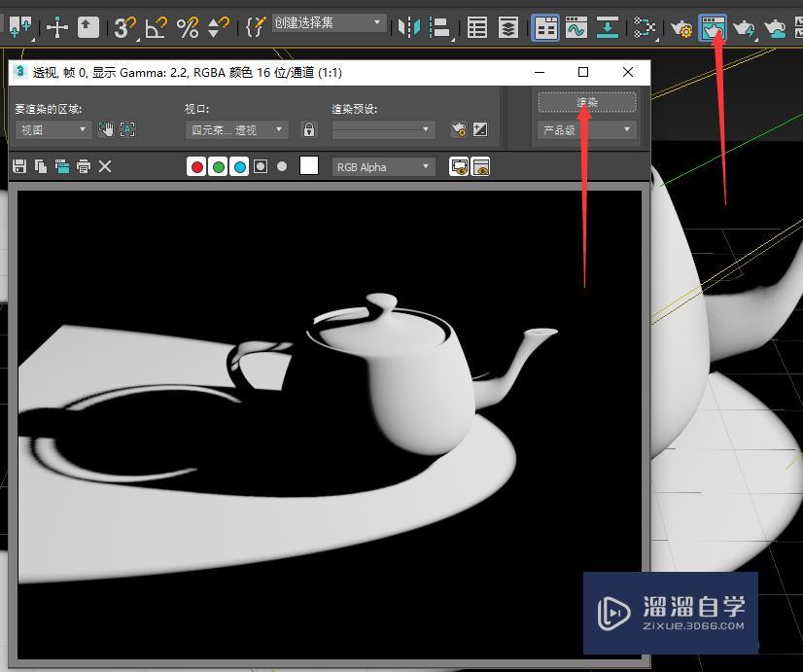803x672 pixels.
Task: Click the 要渲染的区域 label
Action: coord(49,109)
